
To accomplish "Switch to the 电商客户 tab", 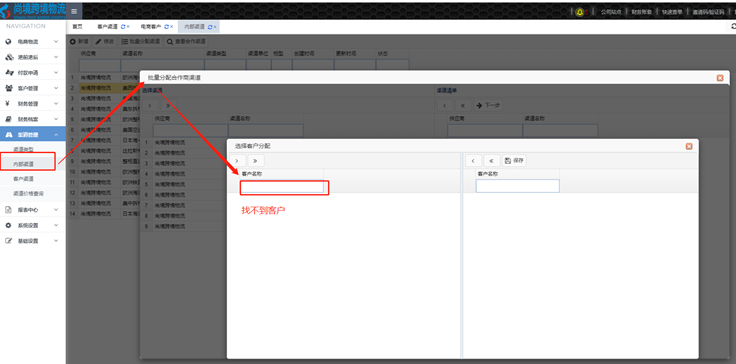I will point(151,27).
